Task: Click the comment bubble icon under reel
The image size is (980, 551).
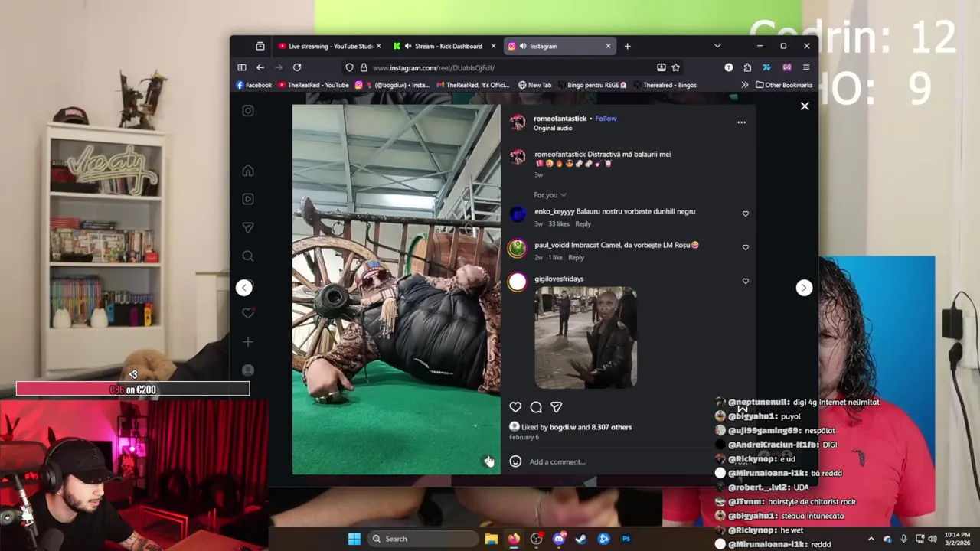Action: click(536, 407)
